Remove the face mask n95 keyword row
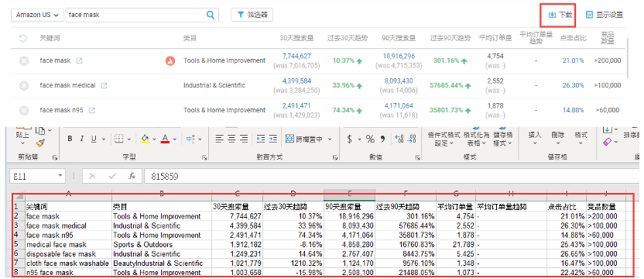 point(24,110)
